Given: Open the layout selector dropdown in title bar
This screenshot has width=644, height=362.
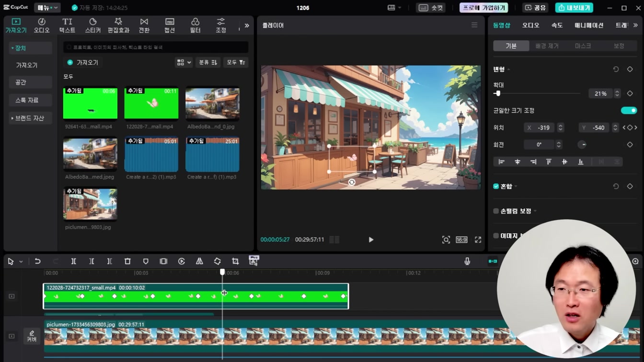Looking at the screenshot, I should (x=394, y=8).
